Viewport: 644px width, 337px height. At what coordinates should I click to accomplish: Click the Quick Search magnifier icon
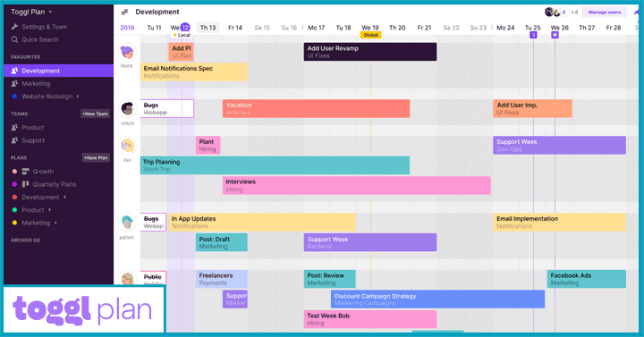(x=14, y=39)
